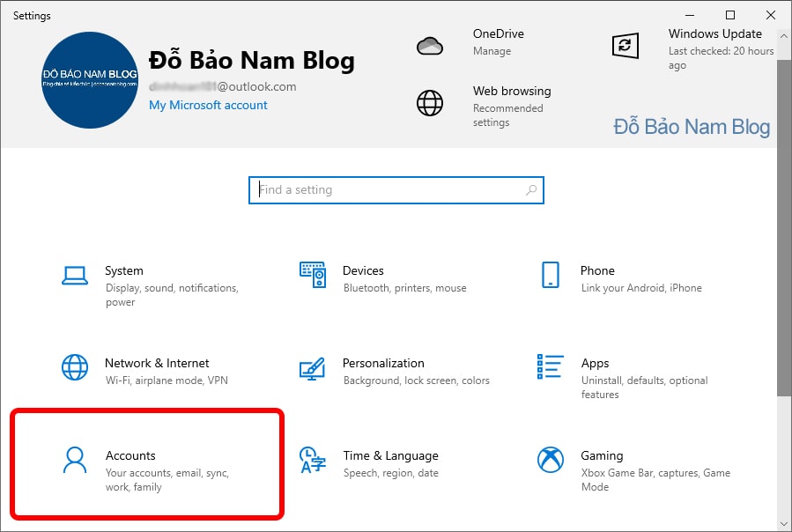Open Time & Language icon
Viewport: 792px width, 532px height.
(313, 460)
